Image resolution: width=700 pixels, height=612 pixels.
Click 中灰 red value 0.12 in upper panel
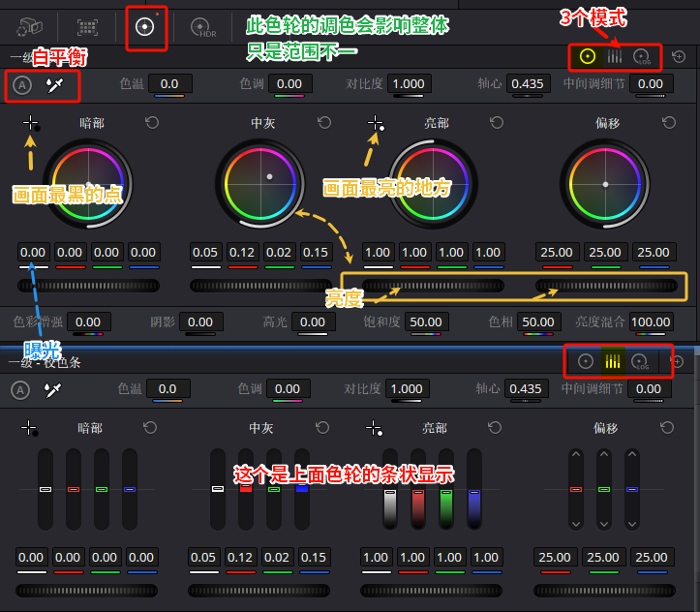(x=242, y=253)
